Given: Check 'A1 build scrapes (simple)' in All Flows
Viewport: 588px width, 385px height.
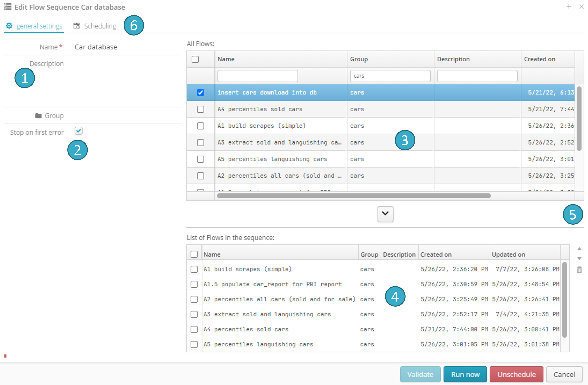Looking at the screenshot, I should pos(200,126).
